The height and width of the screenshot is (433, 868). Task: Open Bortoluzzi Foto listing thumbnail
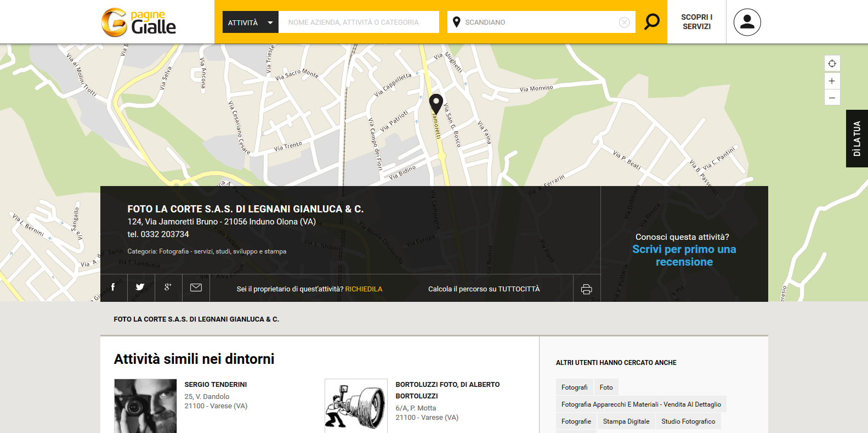pyautogui.click(x=356, y=406)
